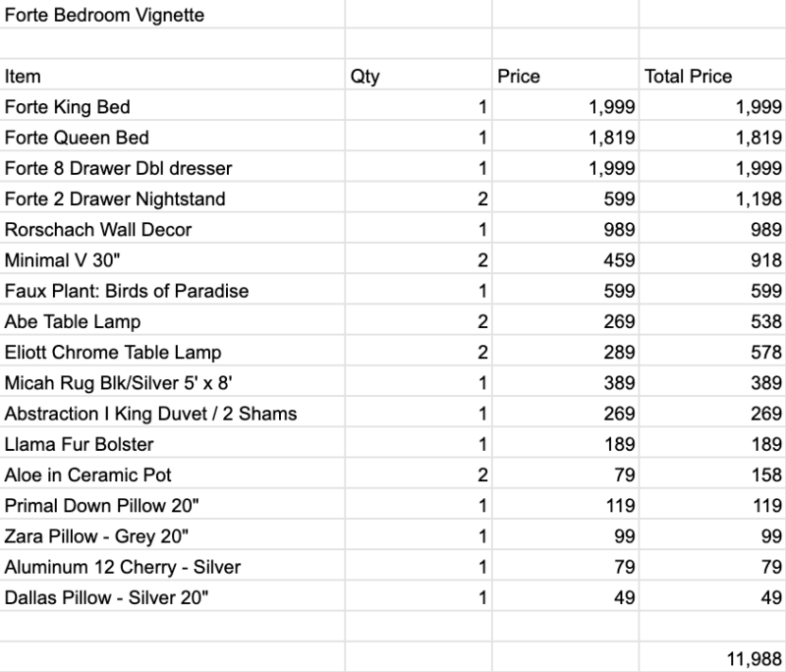Click the Total Price header cell
This screenshot has width=786, height=672.
click(x=713, y=75)
